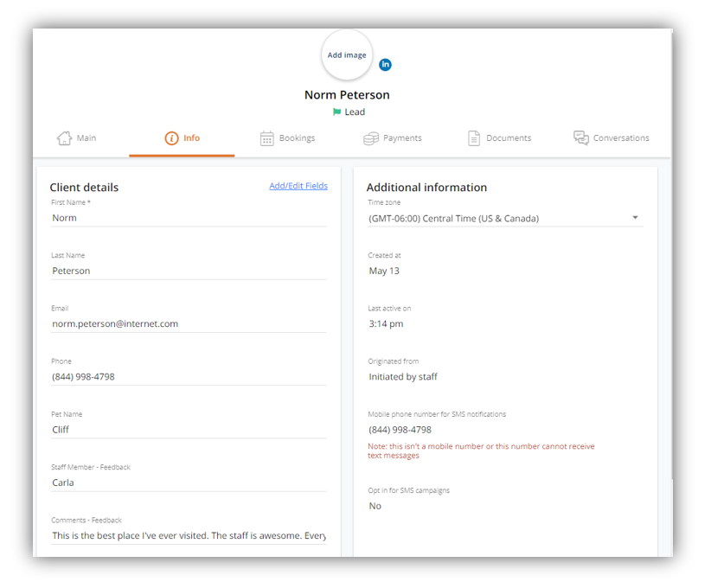This screenshot has height=588, width=711.
Task: Click the Main house icon
Action: click(64, 138)
